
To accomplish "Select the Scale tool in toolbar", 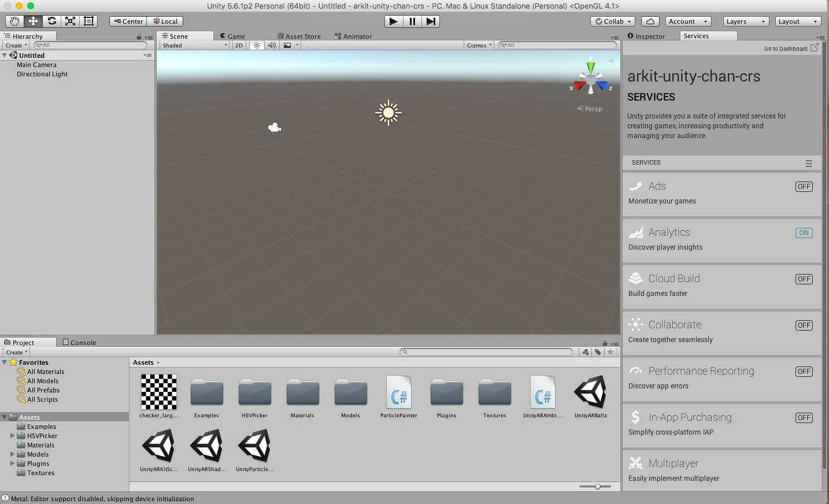I will coord(70,21).
